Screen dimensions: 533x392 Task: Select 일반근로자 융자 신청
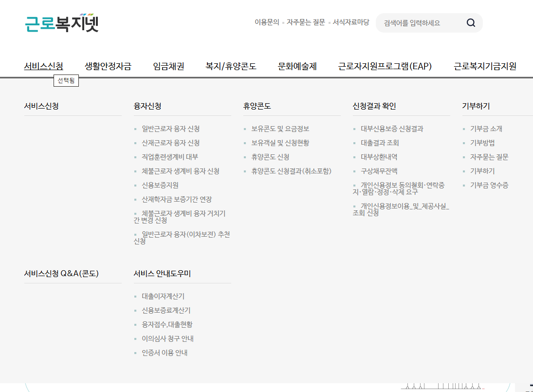click(x=171, y=129)
